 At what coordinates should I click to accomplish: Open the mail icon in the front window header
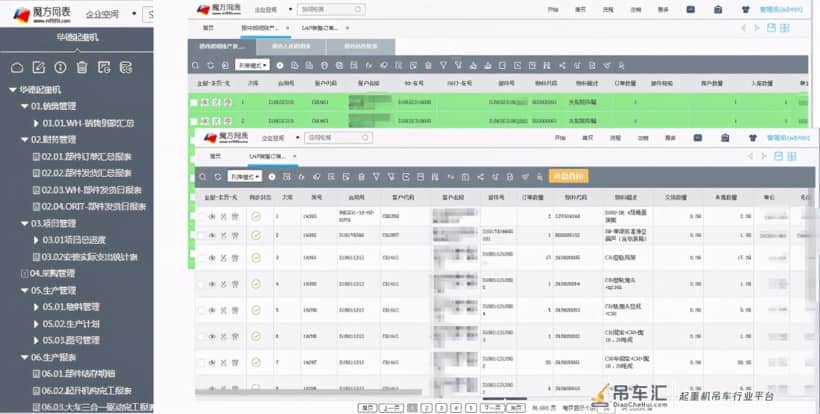point(698,138)
